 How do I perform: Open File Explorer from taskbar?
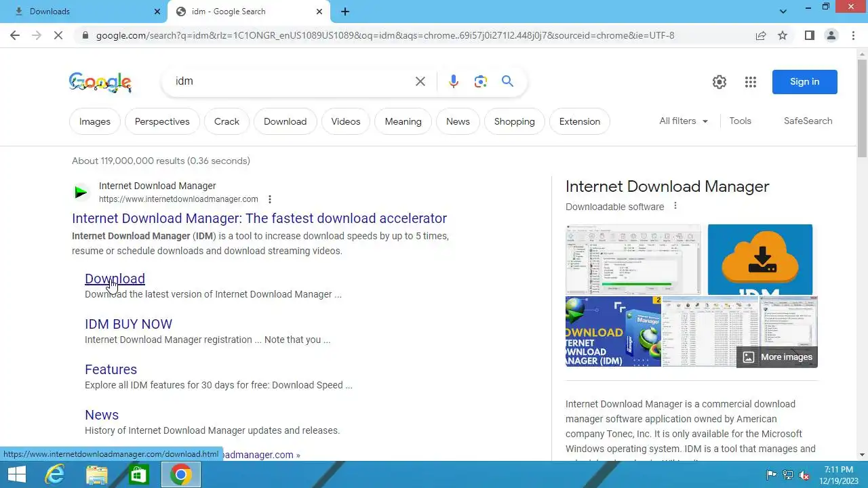pyautogui.click(x=96, y=474)
